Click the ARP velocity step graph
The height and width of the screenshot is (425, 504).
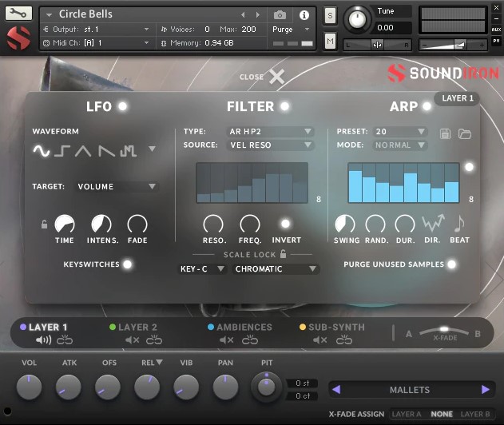(403, 183)
